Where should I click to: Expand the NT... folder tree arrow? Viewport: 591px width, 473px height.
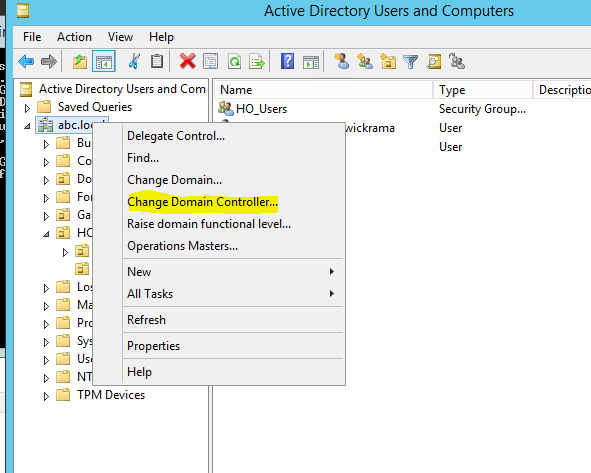[x=46, y=378]
